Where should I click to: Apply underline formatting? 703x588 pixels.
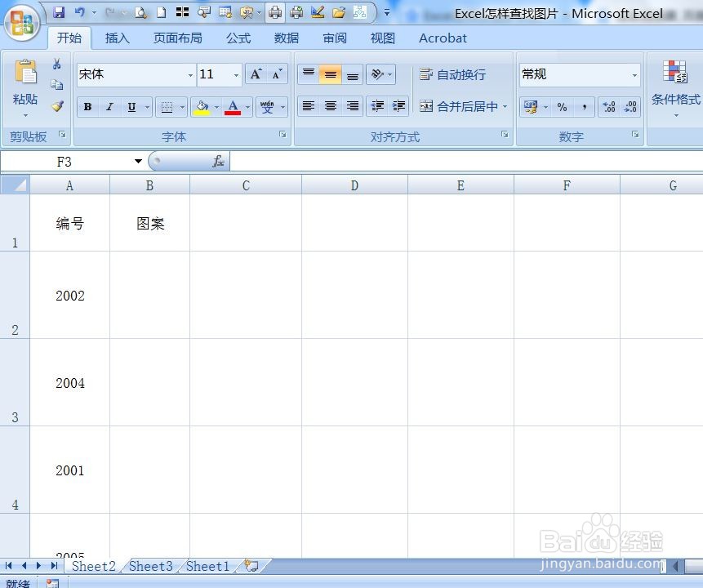click(x=130, y=106)
